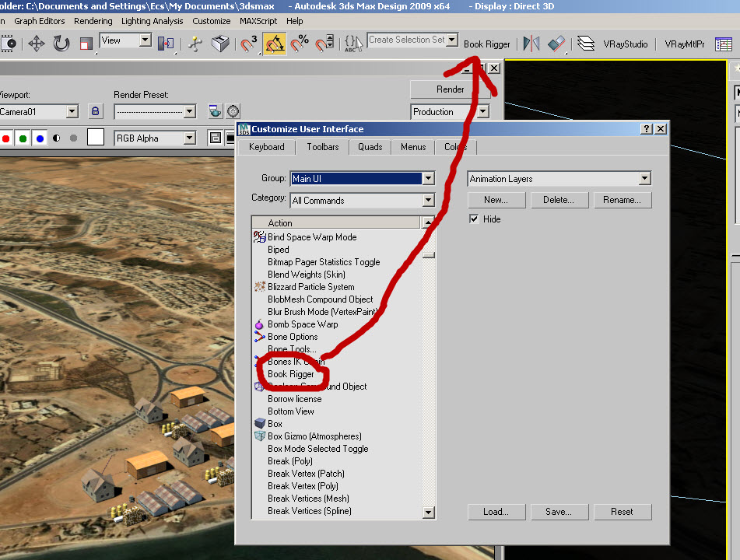Viewport: 740px width, 560px height.
Task: Click the Align tool icon
Action: 556,44
